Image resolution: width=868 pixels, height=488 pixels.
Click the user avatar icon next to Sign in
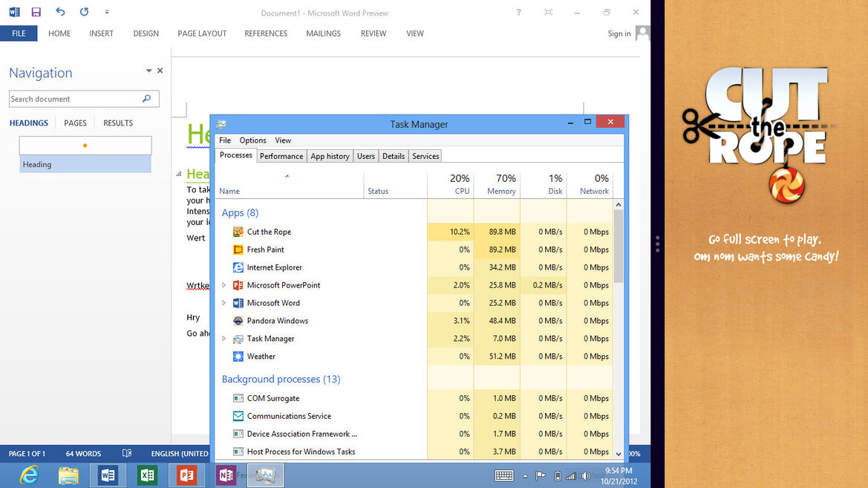pyautogui.click(x=642, y=33)
